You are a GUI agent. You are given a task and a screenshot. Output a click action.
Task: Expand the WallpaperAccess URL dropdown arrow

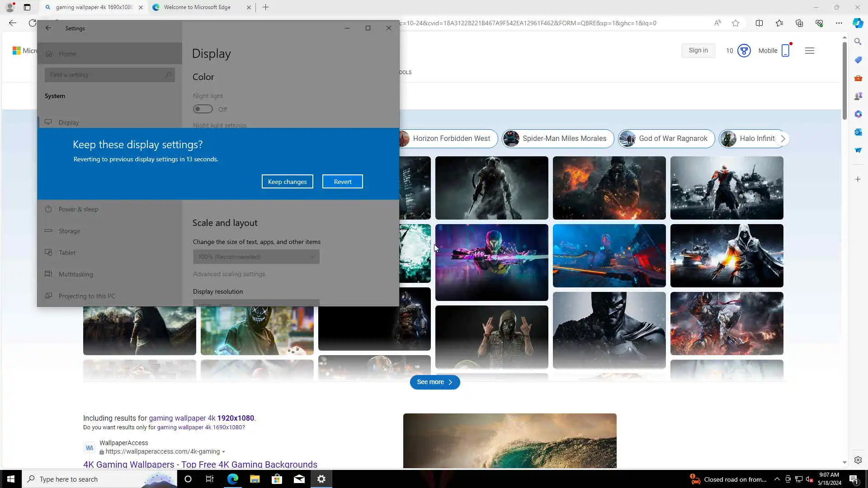(x=223, y=452)
